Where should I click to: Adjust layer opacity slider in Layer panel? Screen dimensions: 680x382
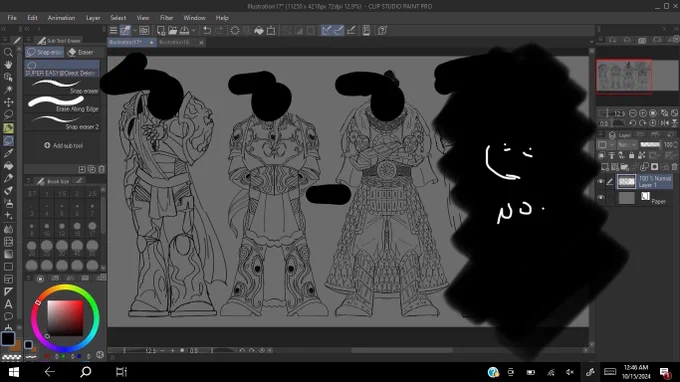click(x=650, y=144)
